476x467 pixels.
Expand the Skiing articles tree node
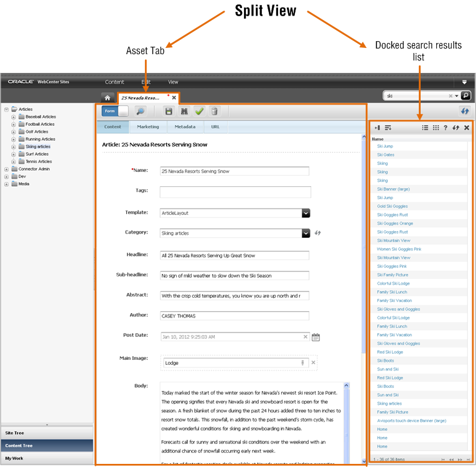tap(13, 147)
